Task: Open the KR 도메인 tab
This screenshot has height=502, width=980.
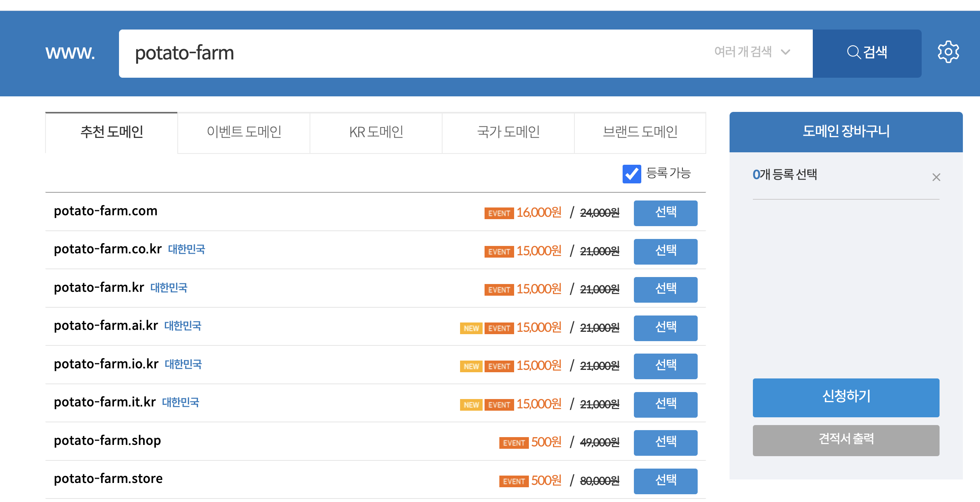Action: click(376, 132)
